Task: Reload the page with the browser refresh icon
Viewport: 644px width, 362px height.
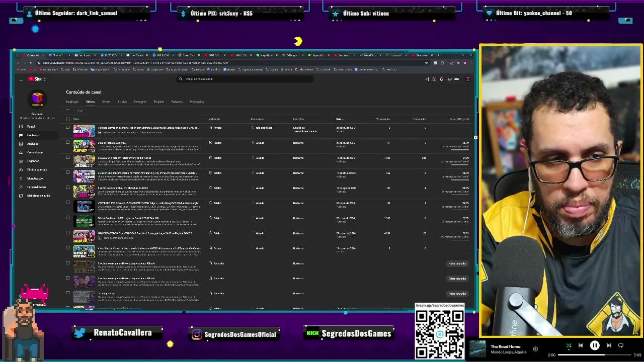Action: (x=31, y=63)
